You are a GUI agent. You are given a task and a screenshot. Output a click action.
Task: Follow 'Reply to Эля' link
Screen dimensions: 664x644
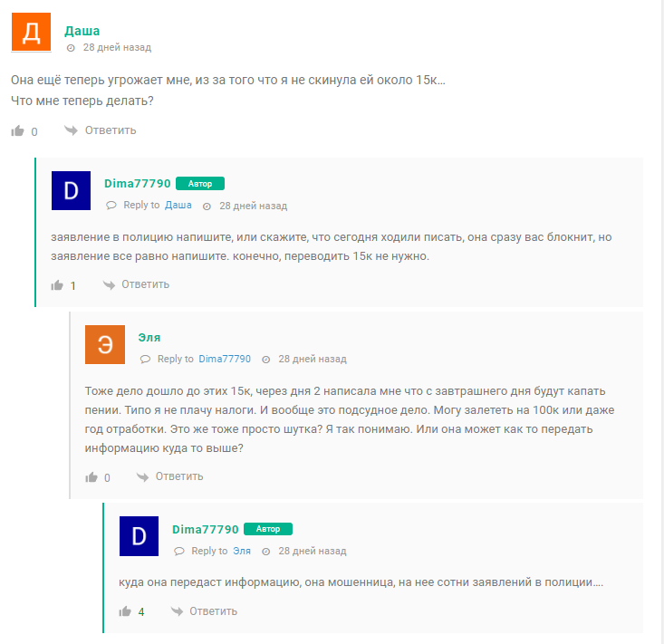[242, 551]
